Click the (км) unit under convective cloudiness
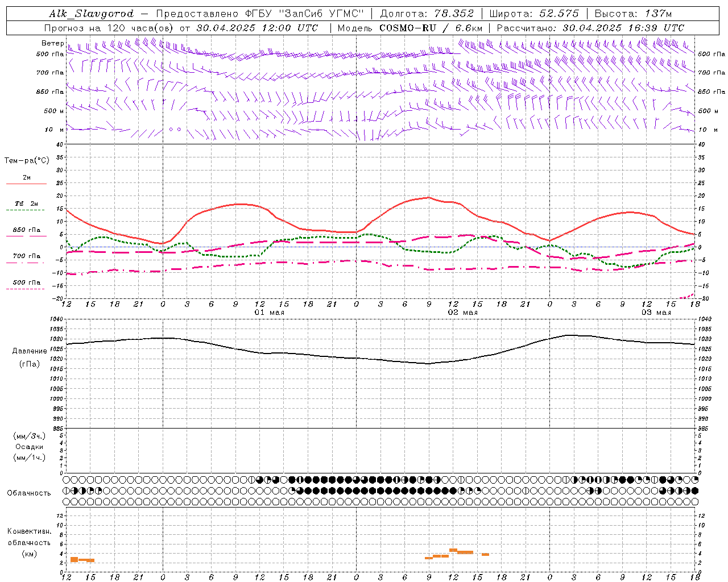Image resolution: width=728 pixels, height=582 pixels. (x=29, y=554)
